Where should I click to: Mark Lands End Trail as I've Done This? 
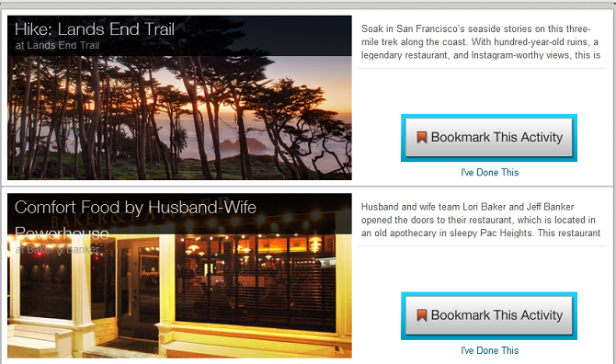coord(489,173)
